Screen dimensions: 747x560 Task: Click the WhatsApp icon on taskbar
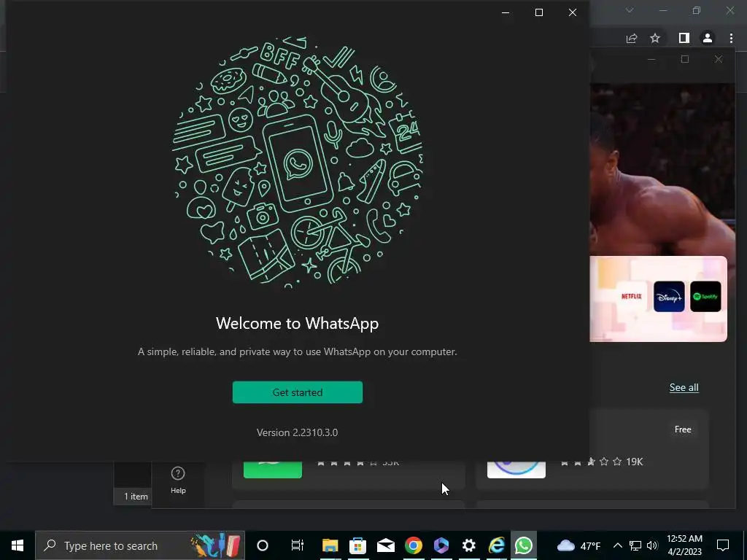point(524,545)
